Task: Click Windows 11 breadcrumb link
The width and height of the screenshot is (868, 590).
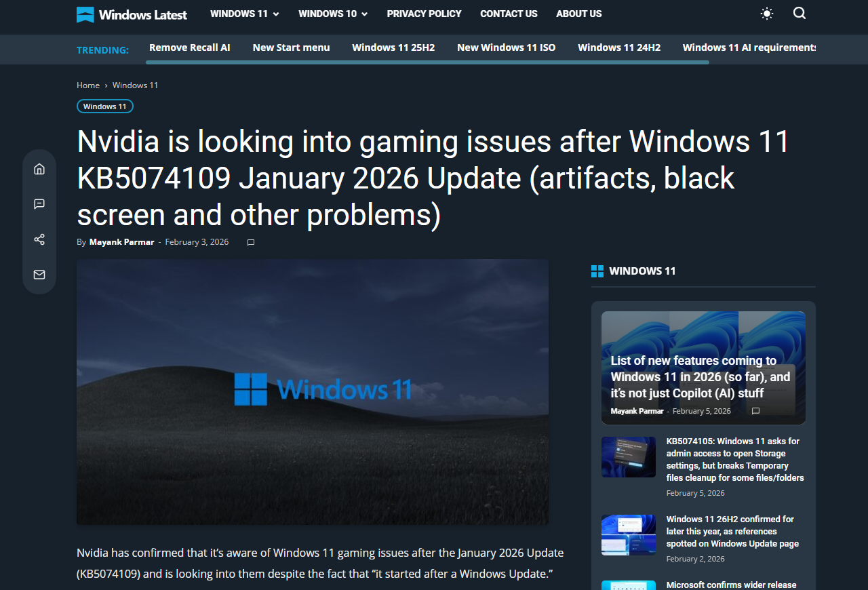Action: 135,85
